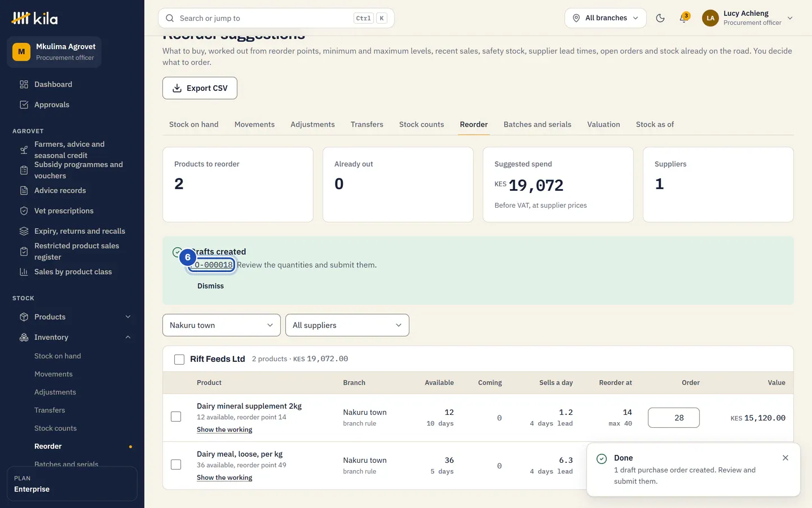
Task: Toggle dark mode moon icon
Action: coord(660,18)
